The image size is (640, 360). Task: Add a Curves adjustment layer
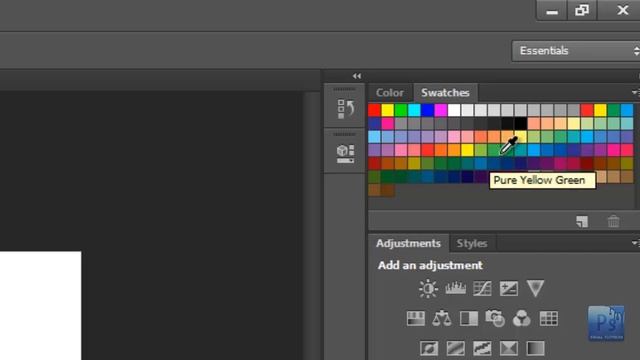coord(482,289)
